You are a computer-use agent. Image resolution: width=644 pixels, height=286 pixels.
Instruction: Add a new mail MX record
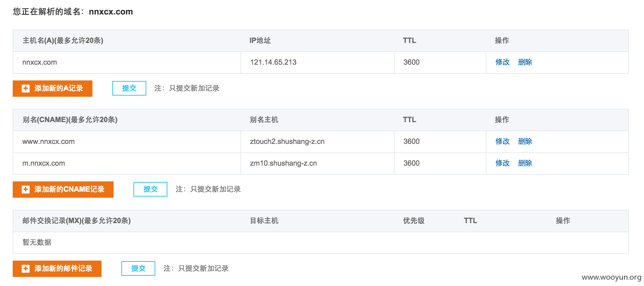57,268
